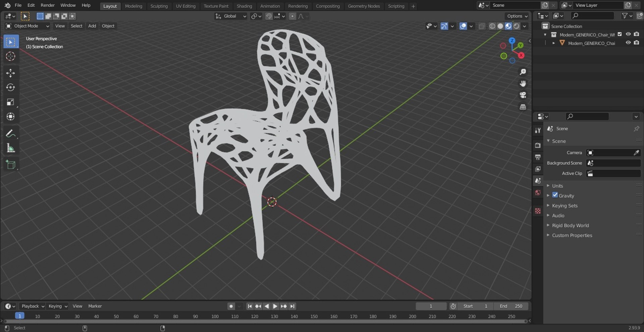Viewport: 644px width, 332px height.
Task: Click the outliner search field
Action: tap(592, 16)
